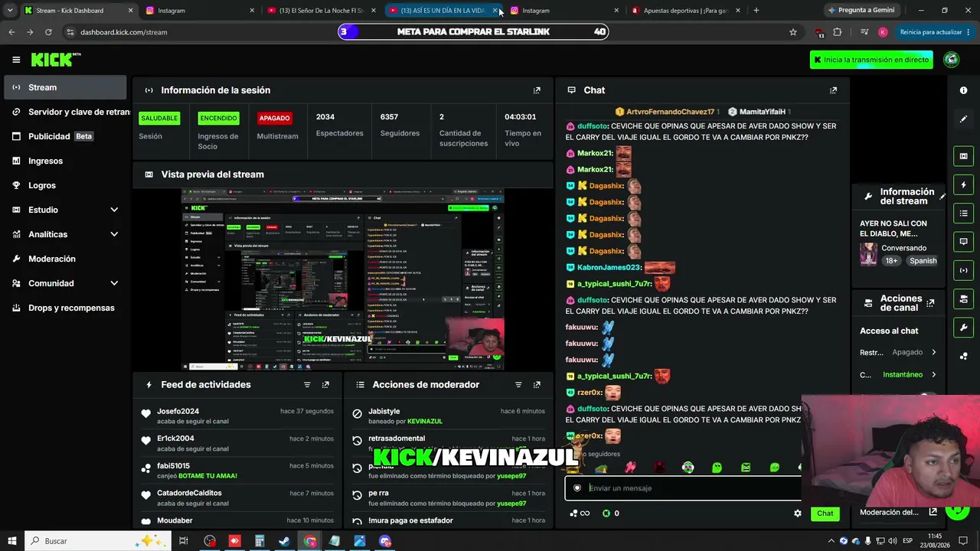The height and width of the screenshot is (551, 980).
Task: Filter the Acciones de moderador list
Action: pyautogui.click(x=518, y=385)
